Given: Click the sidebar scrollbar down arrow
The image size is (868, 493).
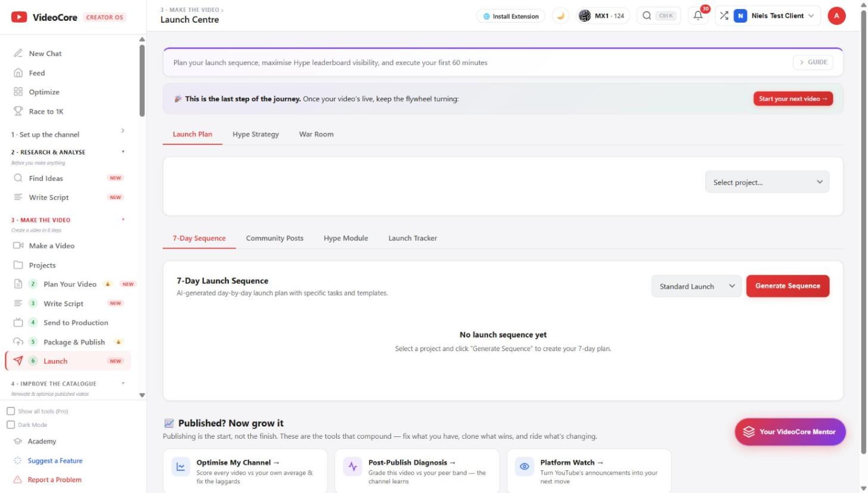Looking at the screenshot, I should [142, 395].
